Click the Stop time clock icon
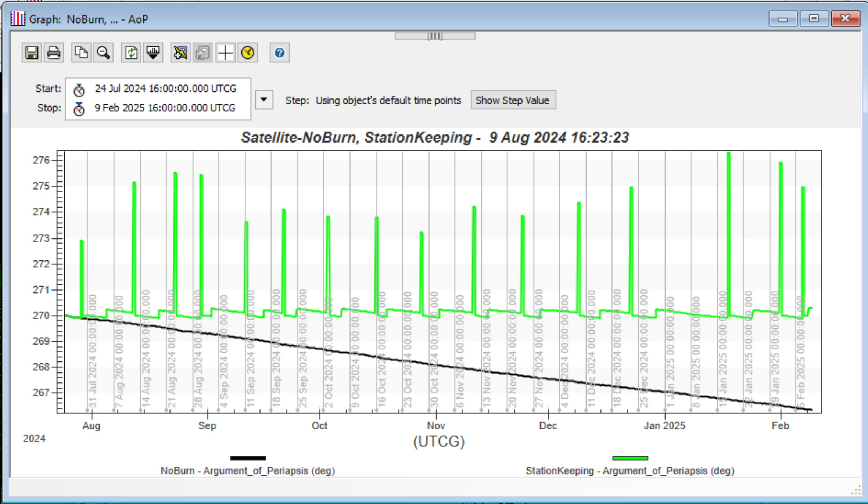The width and height of the screenshot is (868, 504). point(79,109)
